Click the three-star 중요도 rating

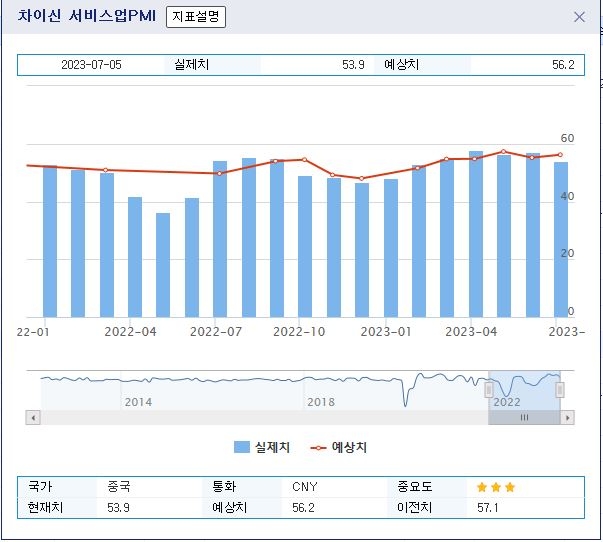496,487
